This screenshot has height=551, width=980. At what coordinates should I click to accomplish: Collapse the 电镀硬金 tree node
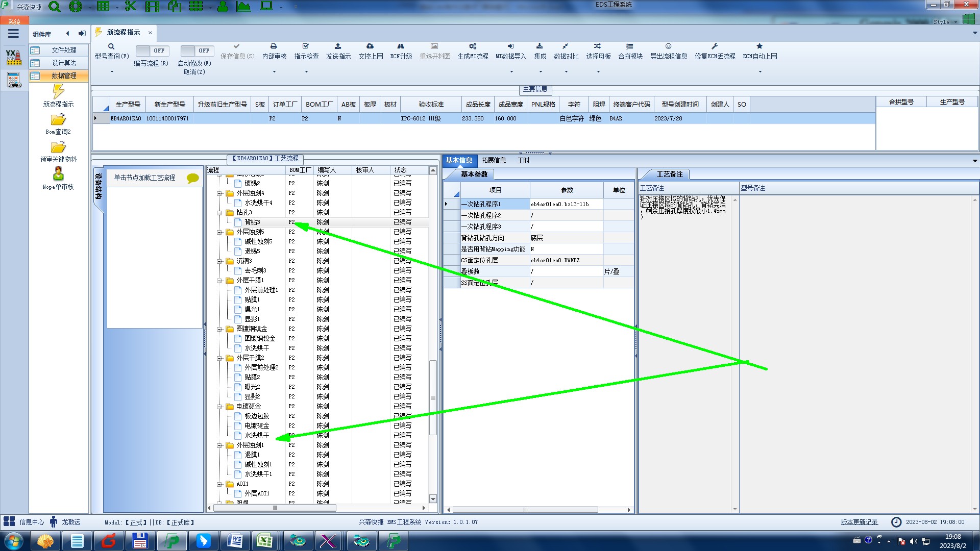(x=219, y=407)
